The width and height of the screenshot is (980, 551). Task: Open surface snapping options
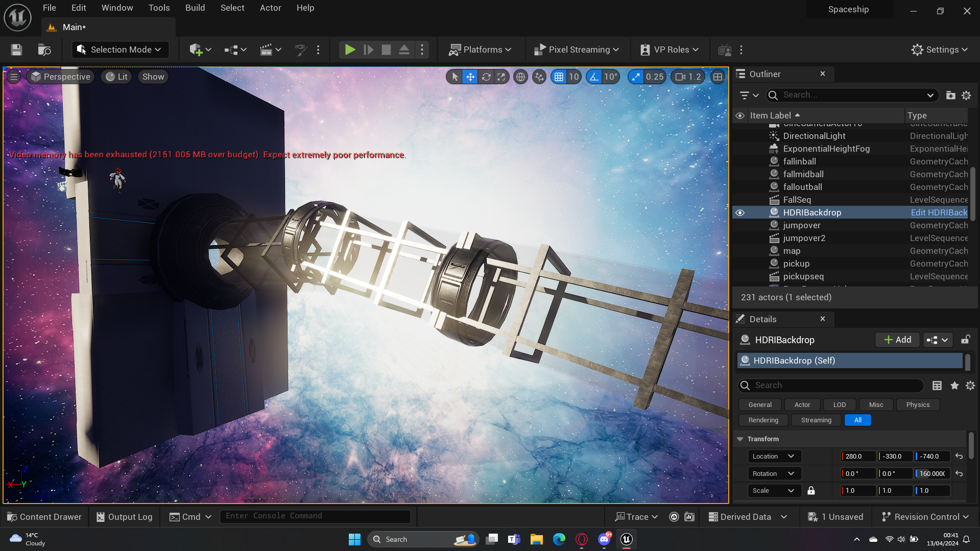(539, 77)
